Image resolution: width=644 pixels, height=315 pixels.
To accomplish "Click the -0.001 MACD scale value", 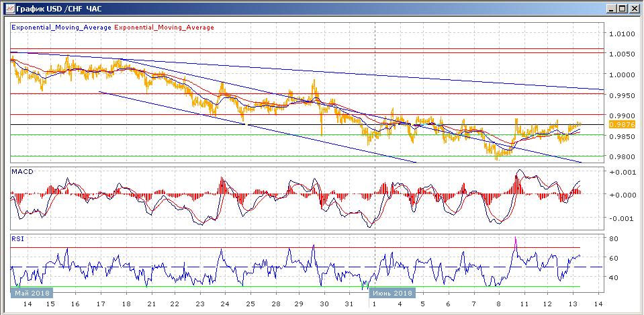I will [622, 218].
